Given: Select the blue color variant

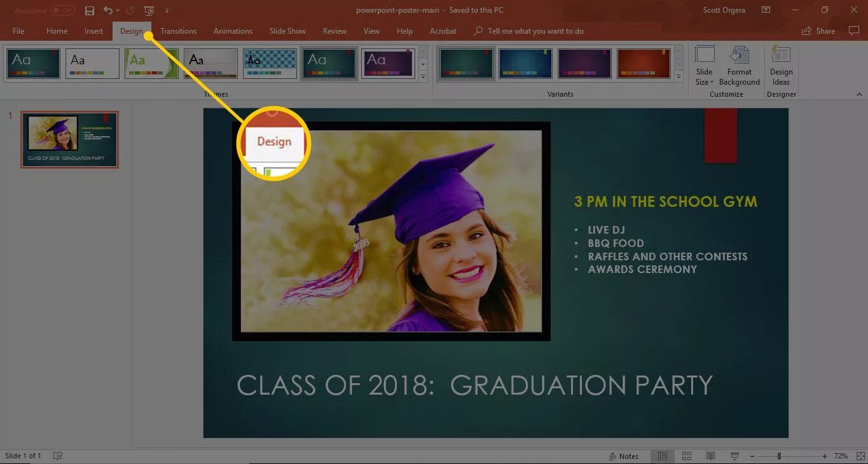Looking at the screenshot, I should [525, 64].
